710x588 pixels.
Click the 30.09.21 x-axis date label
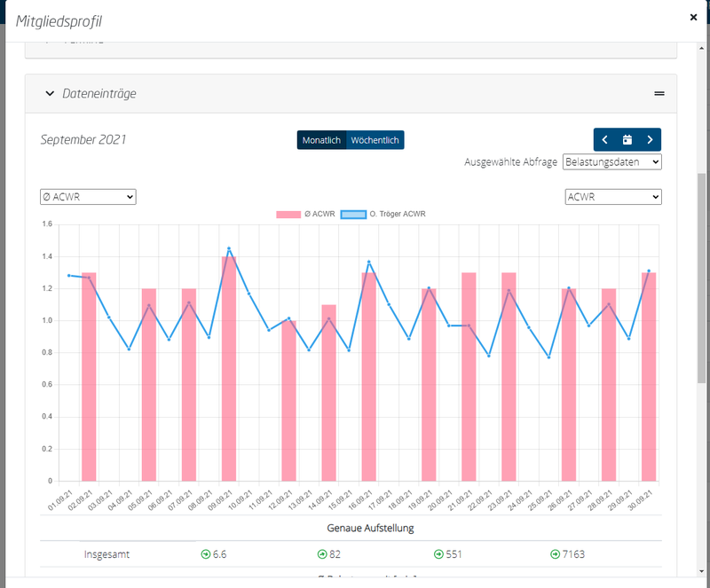[640, 499]
